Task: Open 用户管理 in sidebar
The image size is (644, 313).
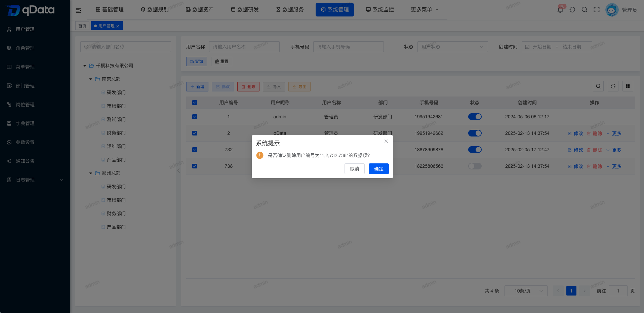Action: (35, 29)
